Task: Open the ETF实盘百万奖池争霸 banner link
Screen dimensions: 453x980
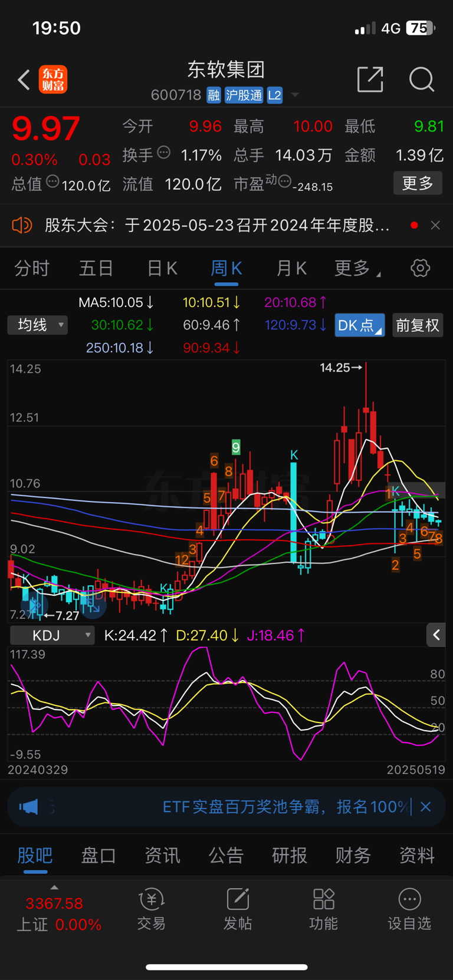Action: pyautogui.click(x=285, y=807)
